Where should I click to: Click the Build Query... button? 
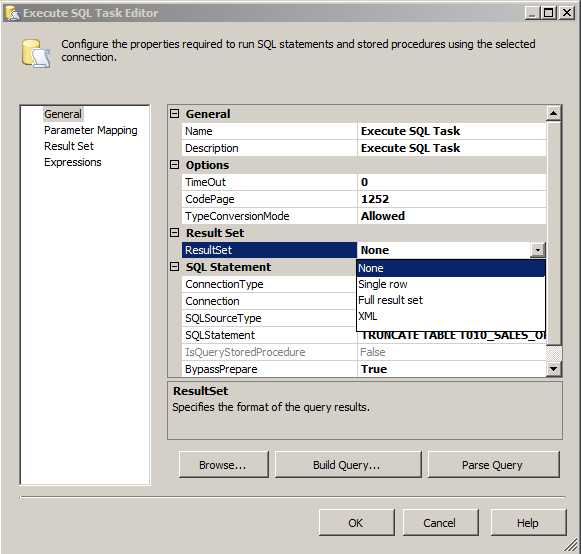pyautogui.click(x=348, y=465)
